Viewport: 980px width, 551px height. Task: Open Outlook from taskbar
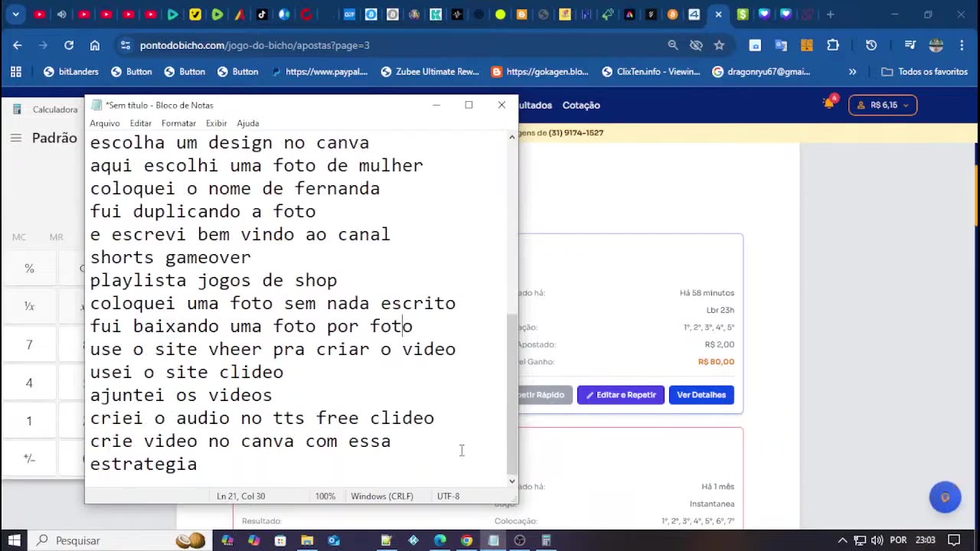334,540
